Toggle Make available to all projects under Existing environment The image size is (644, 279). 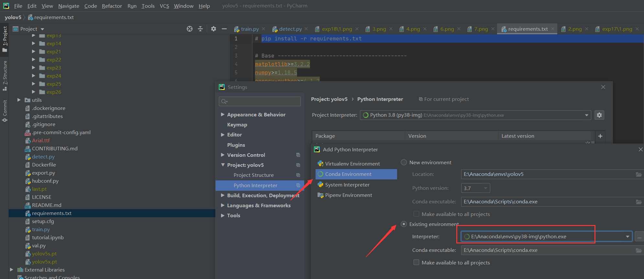pyautogui.click(x=416, y=263)
